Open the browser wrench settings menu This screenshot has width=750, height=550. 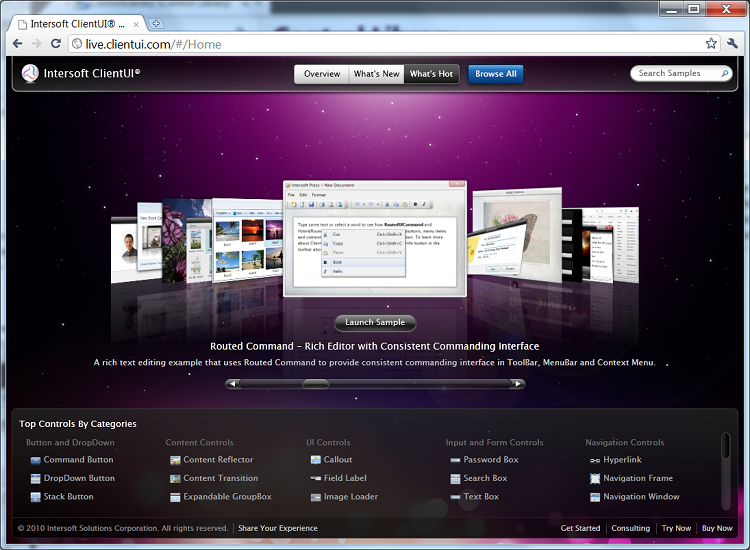pos(733,44)
